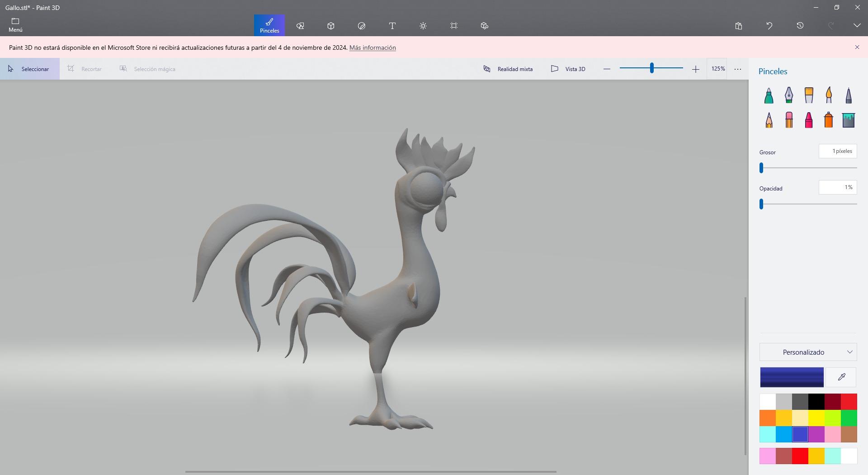Pick the black color swatch
The height and width of the screenshot is (475, 868).
coord(816,402)
